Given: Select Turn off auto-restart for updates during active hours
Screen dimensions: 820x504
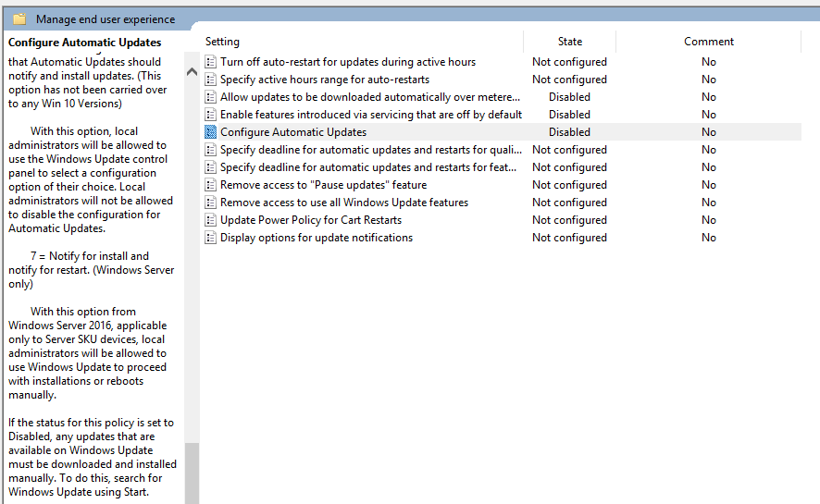Looking at the screenshot, I should click(x=348, y=62).
